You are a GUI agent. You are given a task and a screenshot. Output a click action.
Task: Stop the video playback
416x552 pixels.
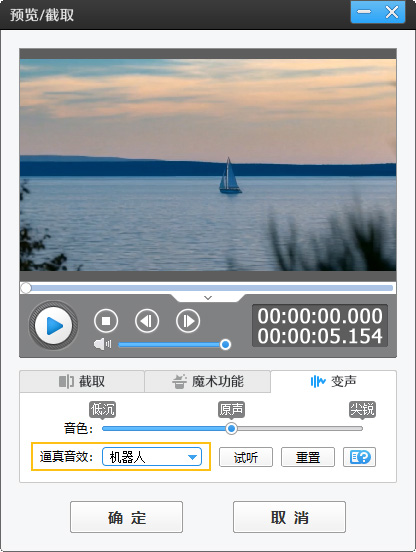[x=106, y=321]
